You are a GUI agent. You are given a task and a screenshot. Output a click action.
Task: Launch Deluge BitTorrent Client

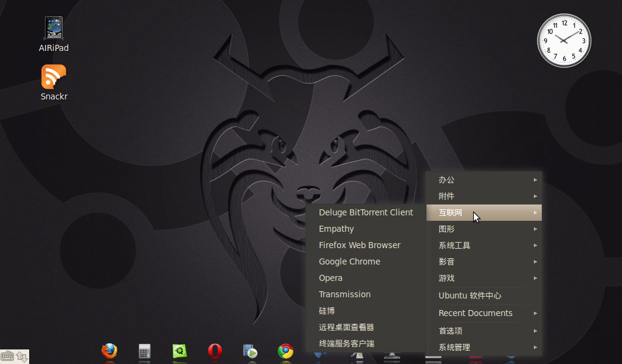[366, 213]
